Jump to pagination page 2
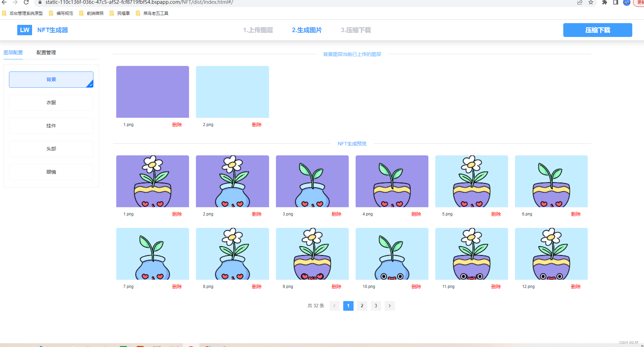This screenshot has height=347, width=644. point(362,306)
